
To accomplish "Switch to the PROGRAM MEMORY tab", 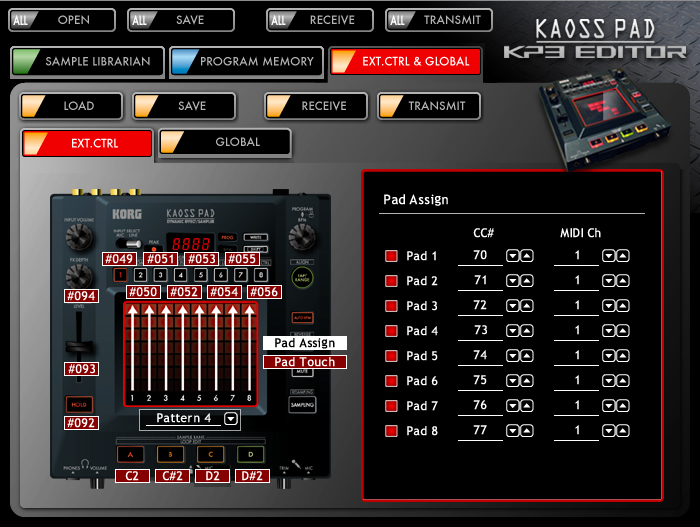I will click(x=246, y=61).
